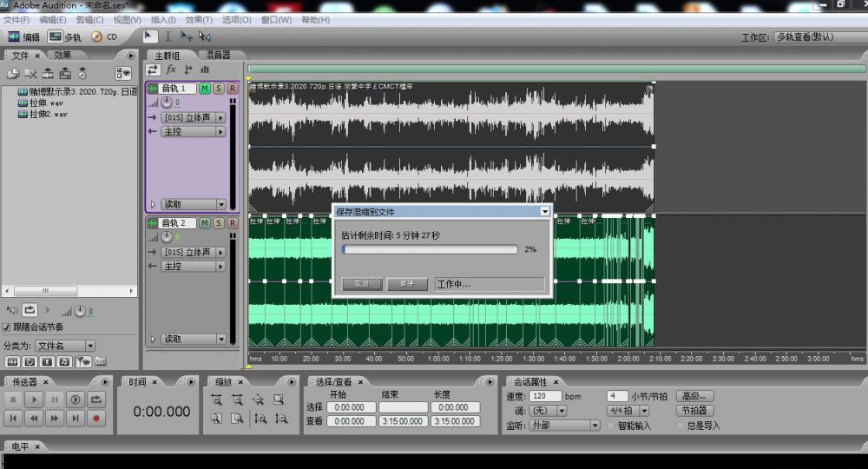Open the 文件(F) menu

point(16,20)
